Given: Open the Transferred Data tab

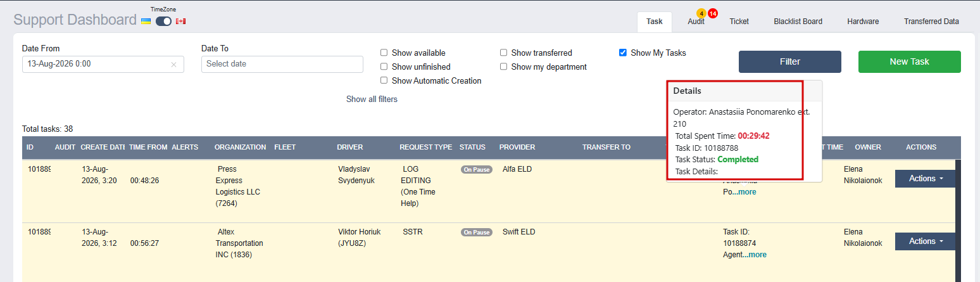Looking at the screenshot, I should (x=931, y=22).
